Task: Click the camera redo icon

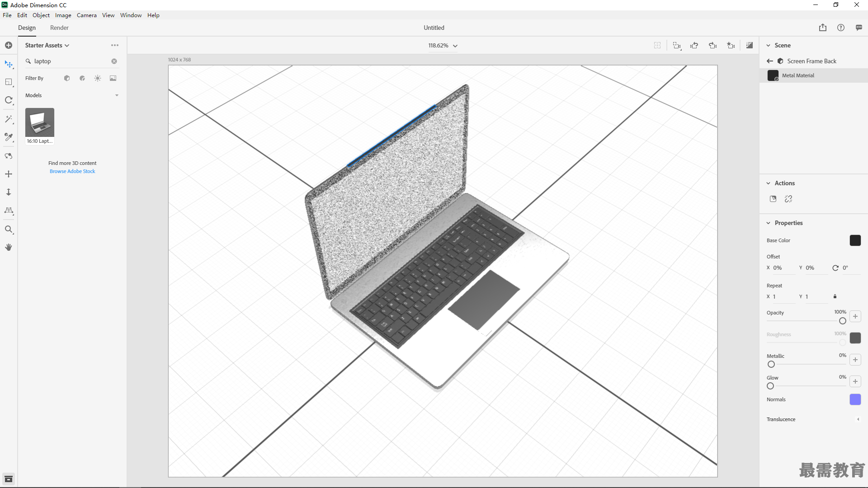Action: click(713, 45)
